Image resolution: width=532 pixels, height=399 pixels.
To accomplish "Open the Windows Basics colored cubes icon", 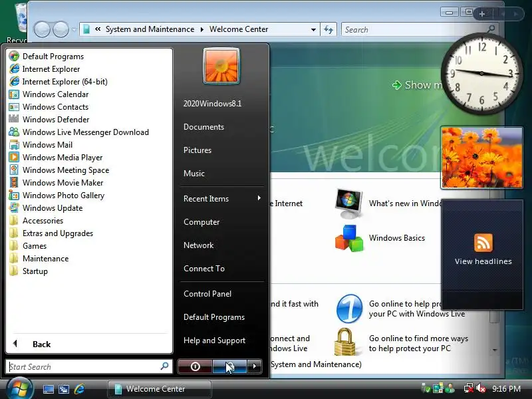I will pyautogui.click(x=348, y=238).
